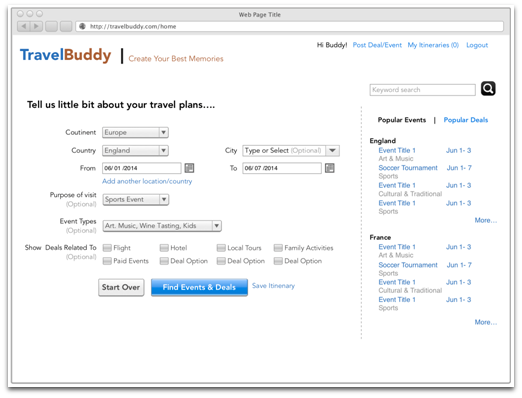The width and height of the screenshot is (522, 398).
Task: Click the browser back arrow button
Action: [23, 26]
